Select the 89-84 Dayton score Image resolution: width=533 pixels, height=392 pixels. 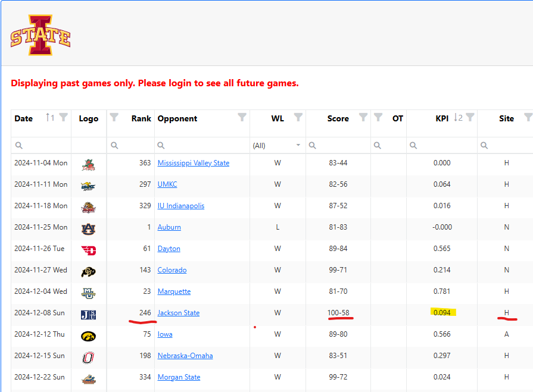tap(338, 249)
